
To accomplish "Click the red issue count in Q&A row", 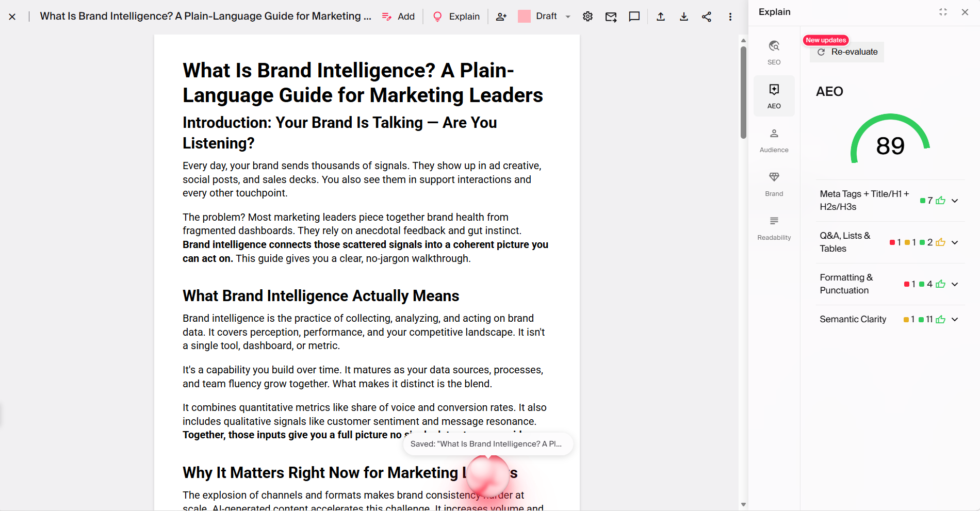I will (895, 242).
